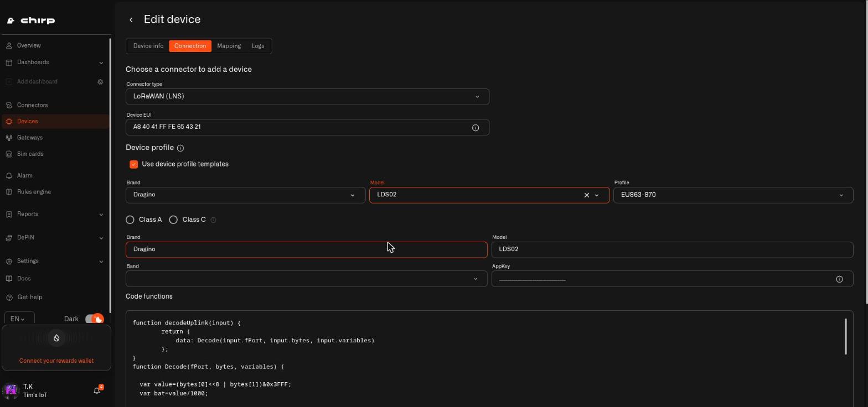The height and width of the screenshot is (407, 868).
Task: Select the Class A radio button
Action: [x=130, y=220]
